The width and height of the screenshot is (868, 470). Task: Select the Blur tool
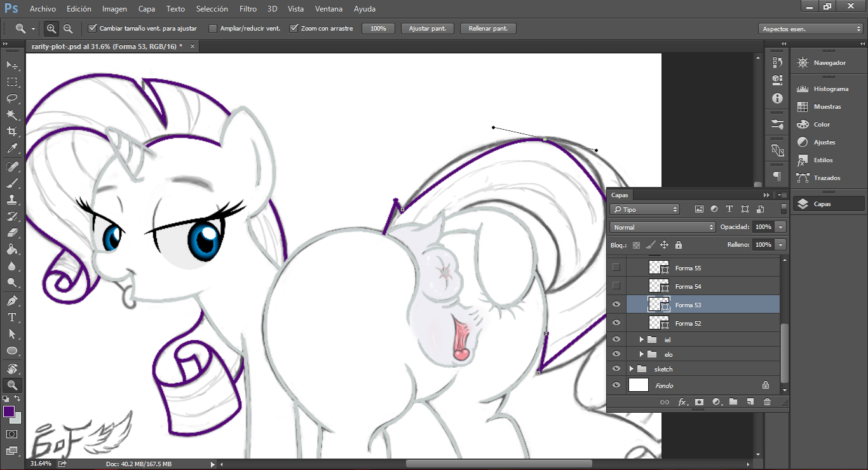pos(12,266)
